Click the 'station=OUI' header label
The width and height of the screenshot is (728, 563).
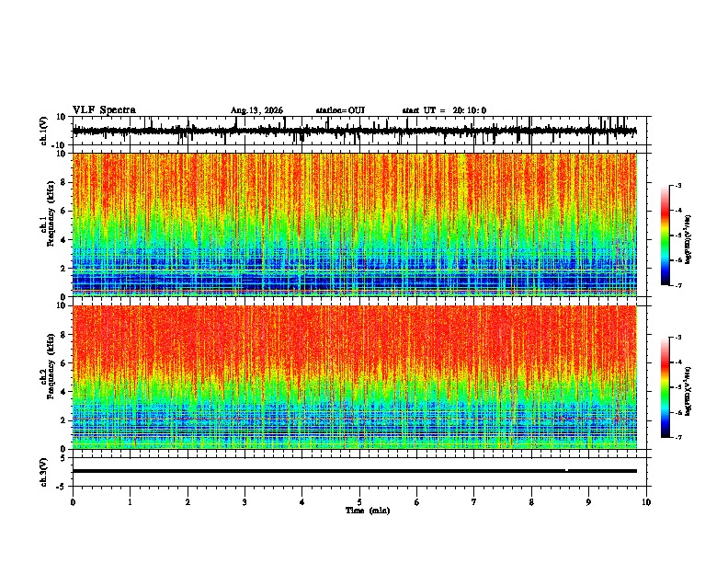pyautogui.click(x=340, y=110)
